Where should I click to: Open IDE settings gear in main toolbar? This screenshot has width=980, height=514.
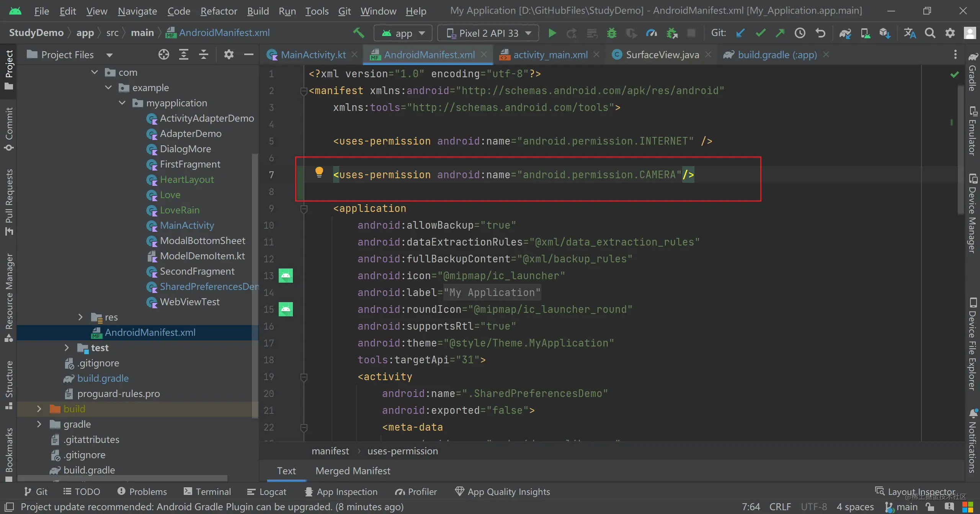click(950, 33)
